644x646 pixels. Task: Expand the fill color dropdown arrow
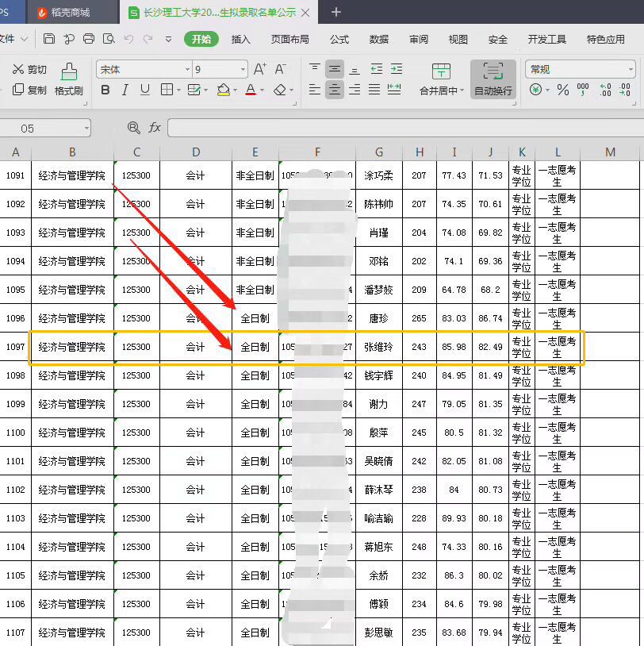[235, 90]
